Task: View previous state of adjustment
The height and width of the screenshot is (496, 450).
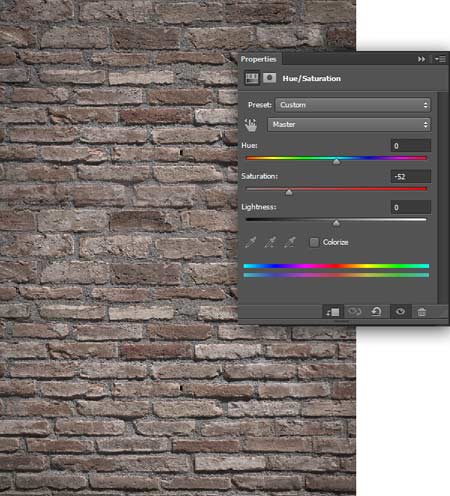Action: [354, 312]
